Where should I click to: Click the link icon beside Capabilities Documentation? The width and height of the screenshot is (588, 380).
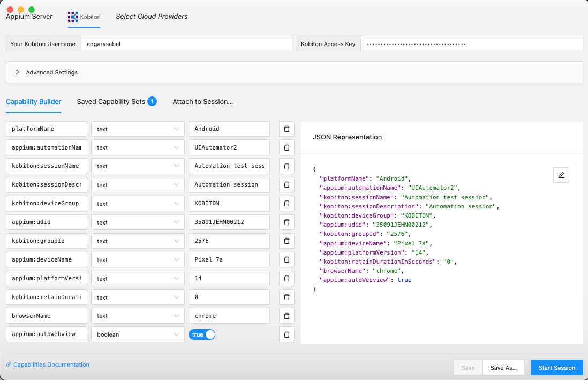pyautogui.click(x=9, y=364)
